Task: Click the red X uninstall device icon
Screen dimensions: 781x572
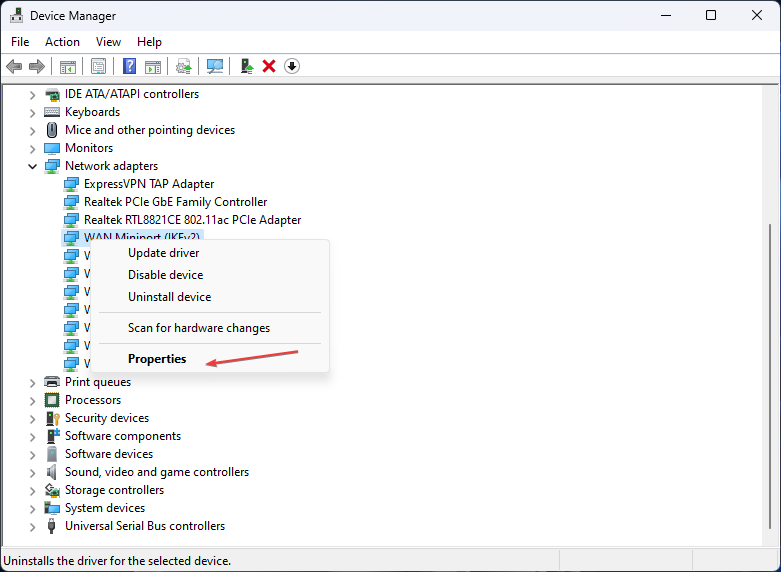Action: pos(268,66)
